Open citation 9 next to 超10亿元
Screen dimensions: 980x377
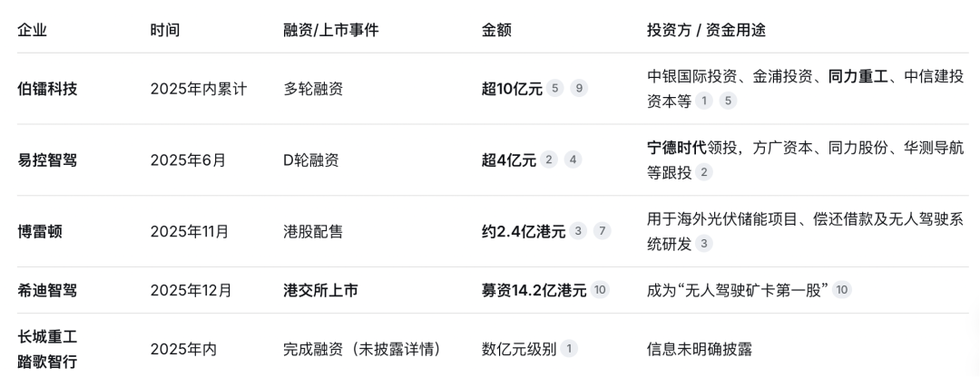(x=579, y=89)
